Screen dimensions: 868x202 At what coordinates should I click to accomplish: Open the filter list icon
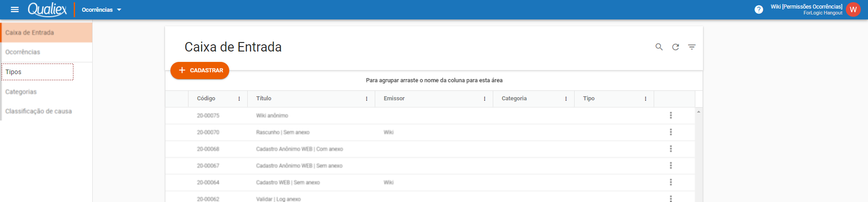pos(692,47)
